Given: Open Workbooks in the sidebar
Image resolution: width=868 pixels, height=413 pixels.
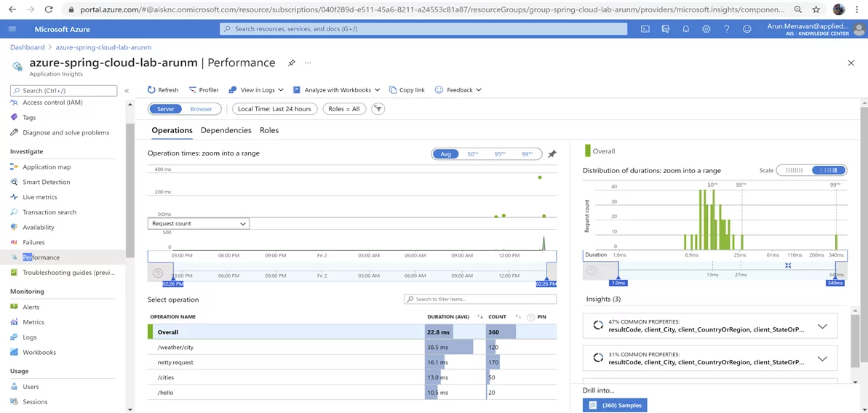Looking at the screenshot, I should point(39,352).
